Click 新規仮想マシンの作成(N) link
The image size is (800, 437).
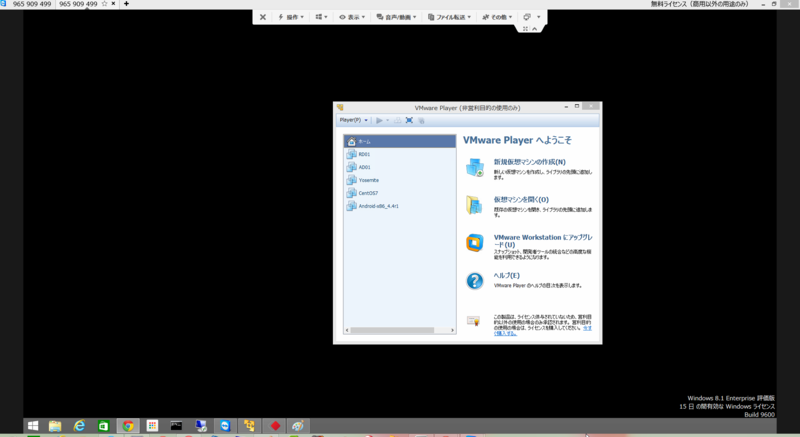point(529,162)
